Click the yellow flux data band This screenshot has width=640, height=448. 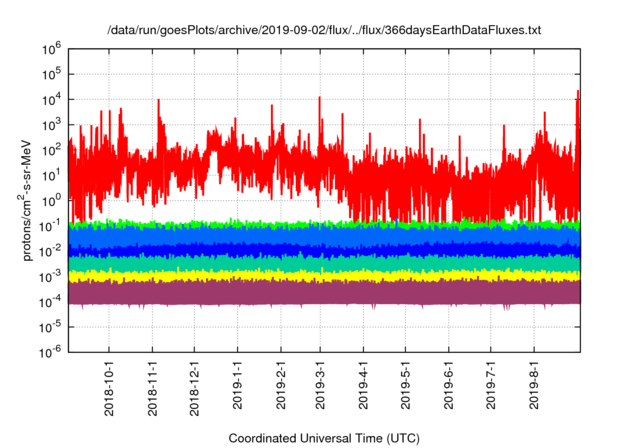(x=324, y=276)
